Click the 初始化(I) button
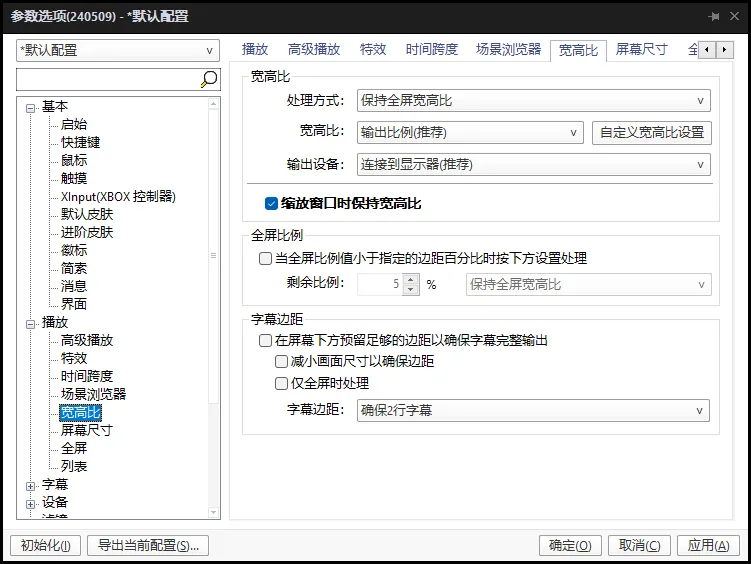Viewport: 751px width, 564px height. point(46,545)
